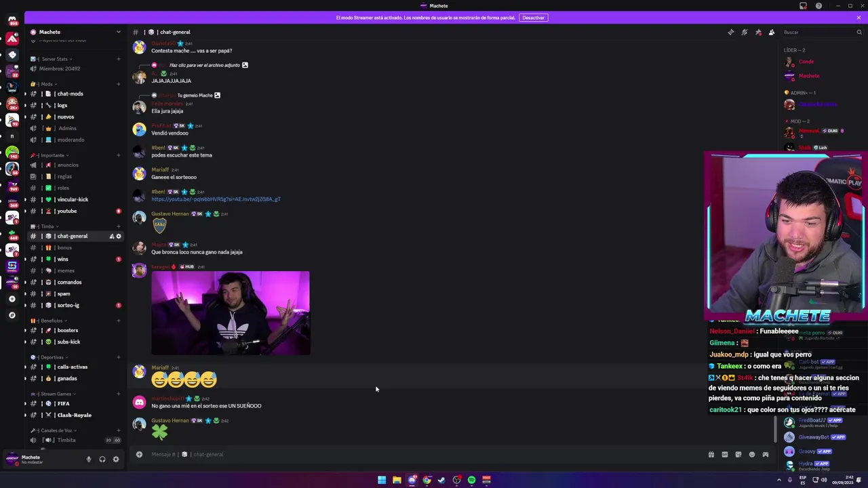Screen dimensions: 868x488
Task: Deactivate Streamer mode with Desactivar button
Action: pyautogui.click(x=533, y=18)
